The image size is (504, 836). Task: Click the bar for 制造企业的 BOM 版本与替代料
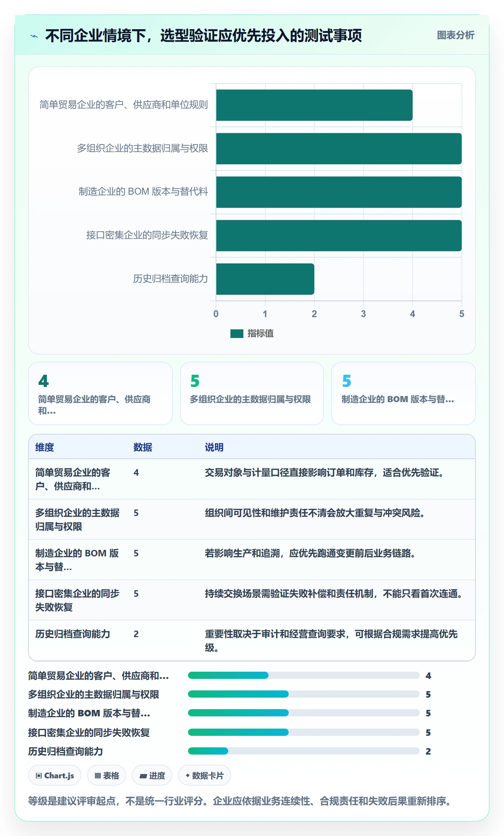pyautogui.click(x=339, y=192)
